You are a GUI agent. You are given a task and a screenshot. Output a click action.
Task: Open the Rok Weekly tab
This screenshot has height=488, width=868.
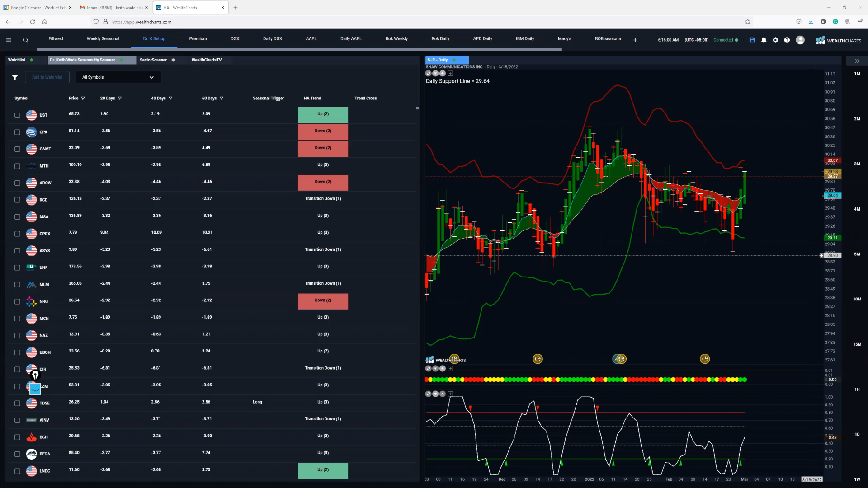(396, 38)
